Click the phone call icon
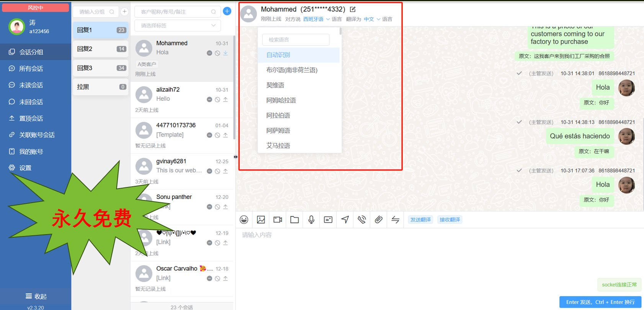644x310 pixels. [x=362, y=220]
